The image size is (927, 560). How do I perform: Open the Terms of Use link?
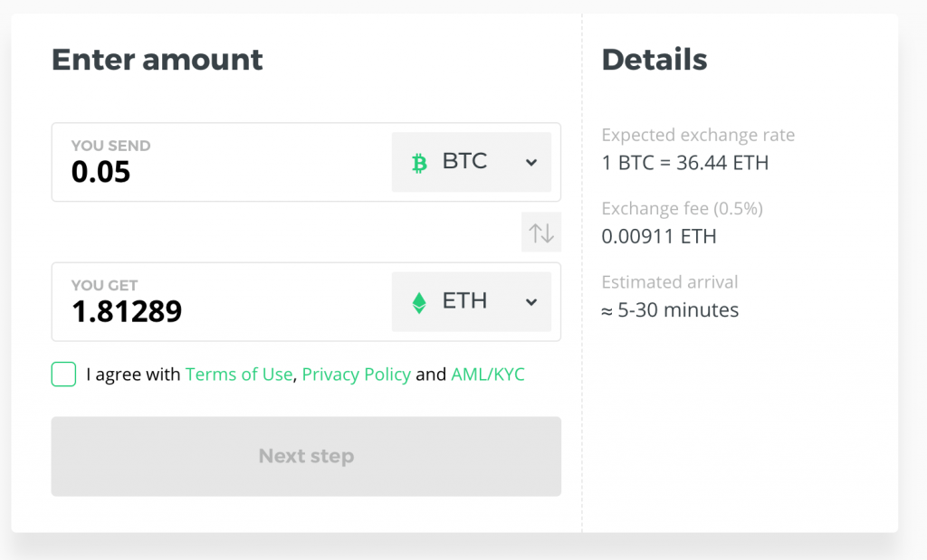coord(239,374)
